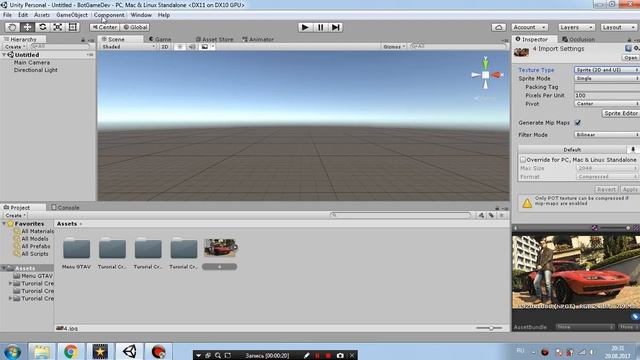Click the Packing Tag input field
This screenshot has height=360, width=640.
coord(607,87)
